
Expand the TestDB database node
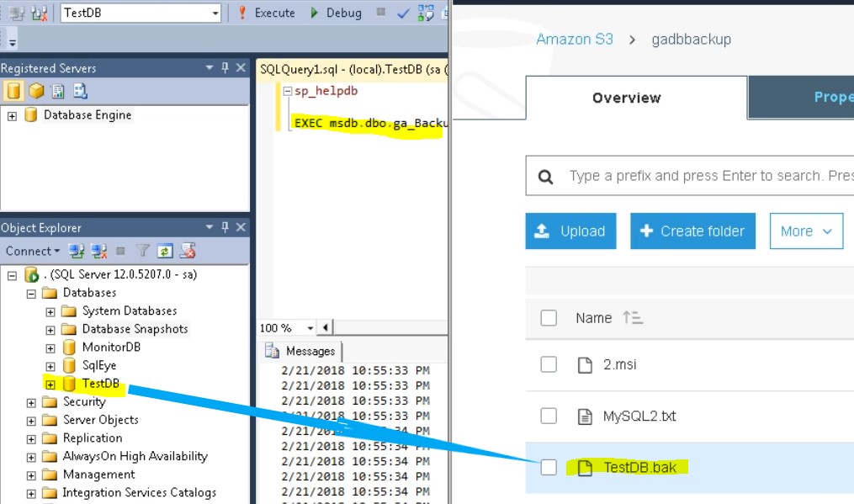coord(50,385)
